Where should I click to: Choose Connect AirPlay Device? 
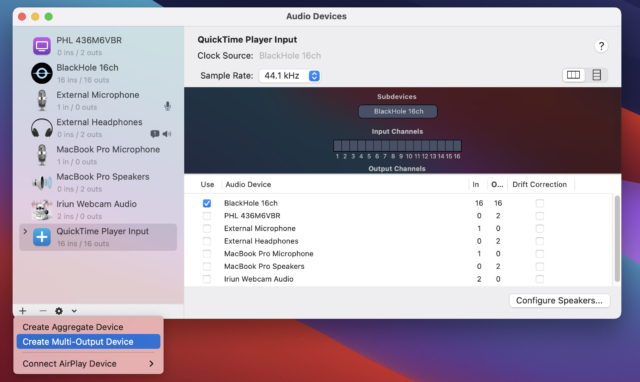[x=88, y=364]
